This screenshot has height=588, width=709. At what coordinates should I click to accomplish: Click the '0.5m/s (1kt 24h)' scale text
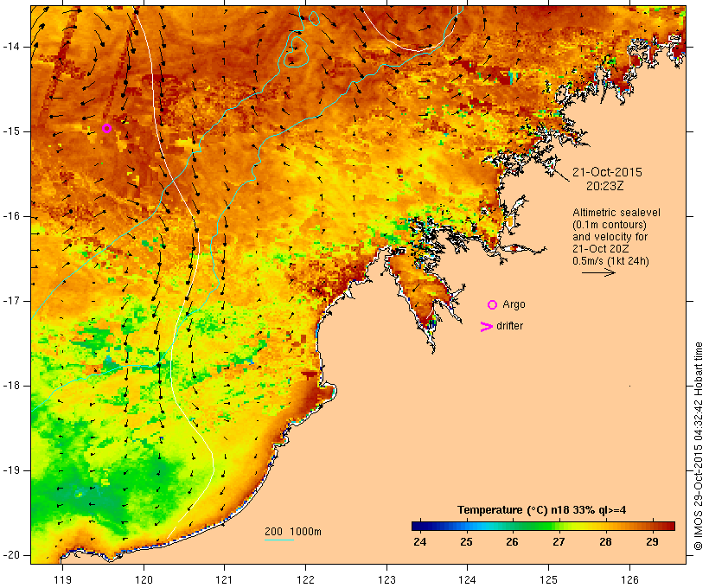(x=610, y=261)
